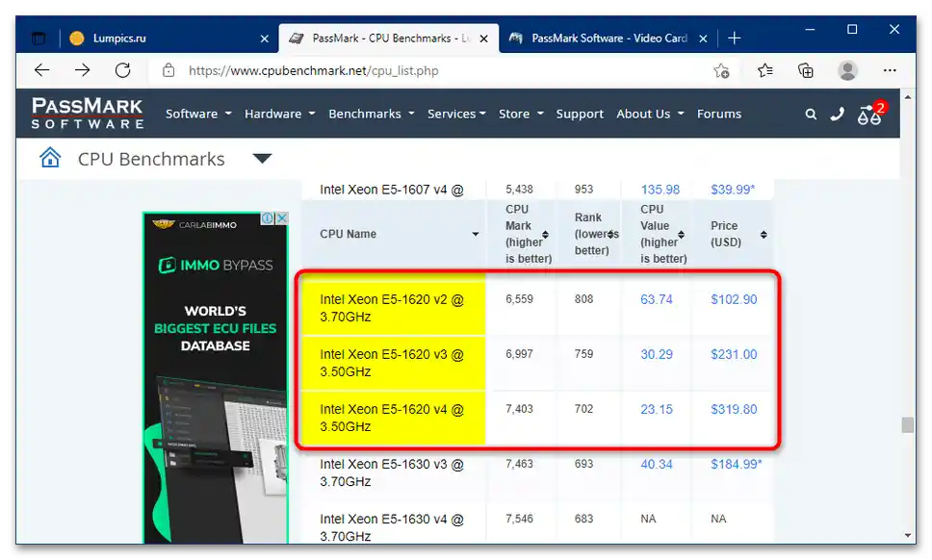
Task: Click the page vertical scrollbar thumb
Action: pyautogui.click(x=907, y=425)
